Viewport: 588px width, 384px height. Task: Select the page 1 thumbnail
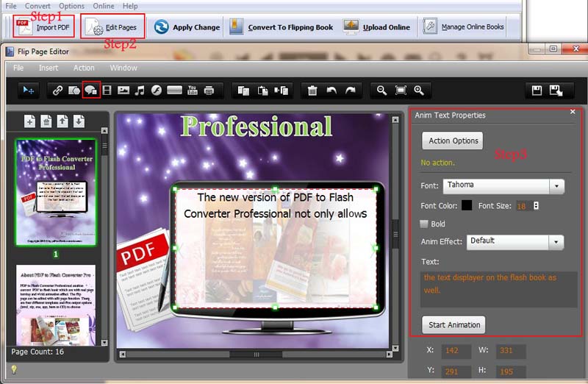coord(56,192)
